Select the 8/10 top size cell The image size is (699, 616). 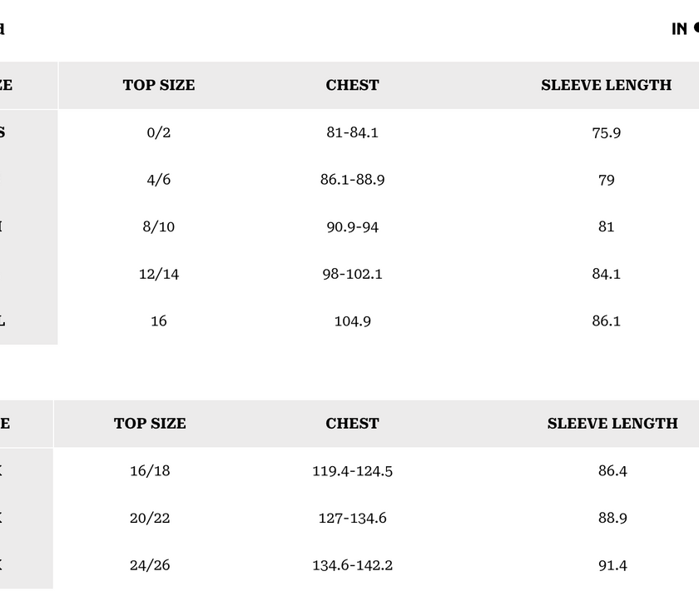click(159, 226)
